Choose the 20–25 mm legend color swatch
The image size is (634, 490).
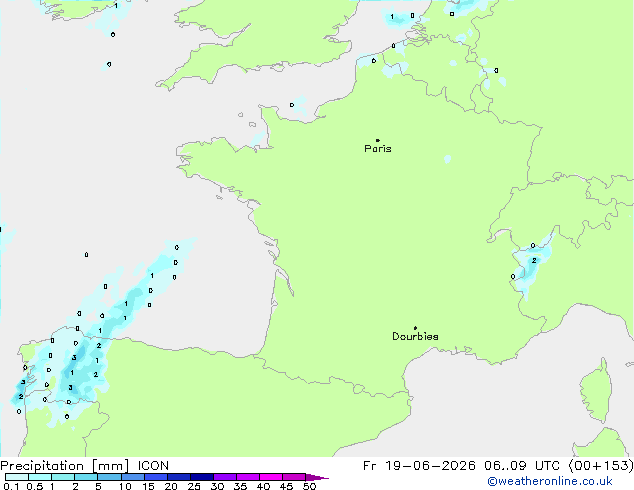179,477
